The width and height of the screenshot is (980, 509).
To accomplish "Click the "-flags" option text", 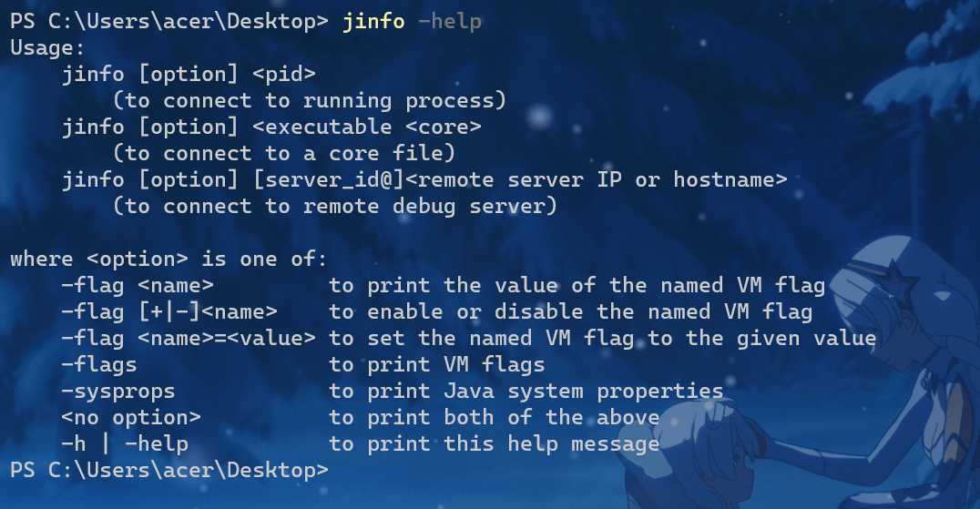I will 98,365.
